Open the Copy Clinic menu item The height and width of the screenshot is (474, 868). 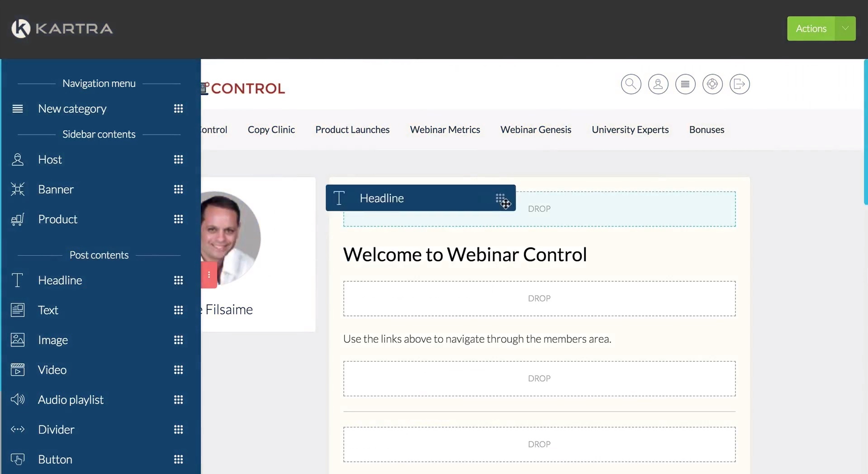[x=271, y=129]
